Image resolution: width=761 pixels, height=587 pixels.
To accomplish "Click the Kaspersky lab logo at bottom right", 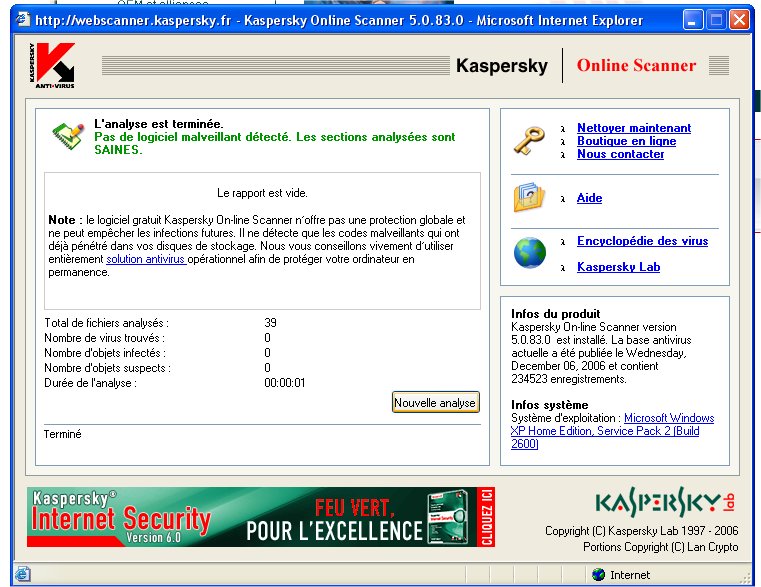I will tap(665, 502).
